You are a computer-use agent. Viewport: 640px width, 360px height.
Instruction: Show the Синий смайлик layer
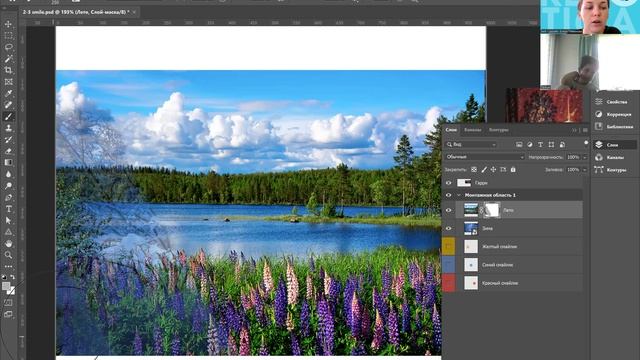click(x=449, y=265)
